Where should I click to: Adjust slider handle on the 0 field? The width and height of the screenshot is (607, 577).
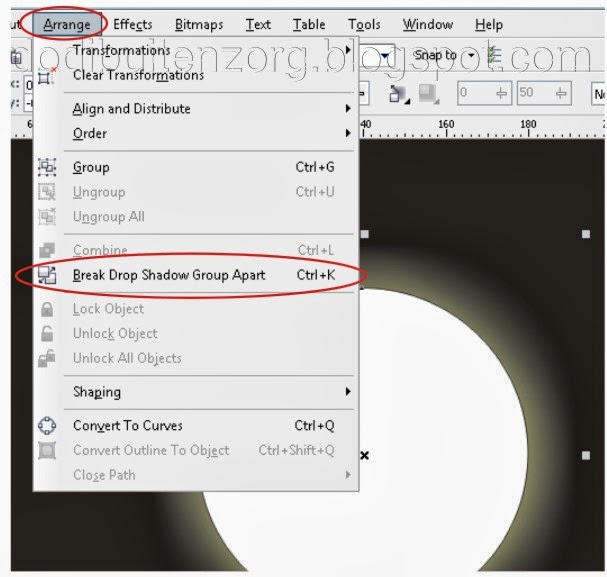click(x=501, y=93)
